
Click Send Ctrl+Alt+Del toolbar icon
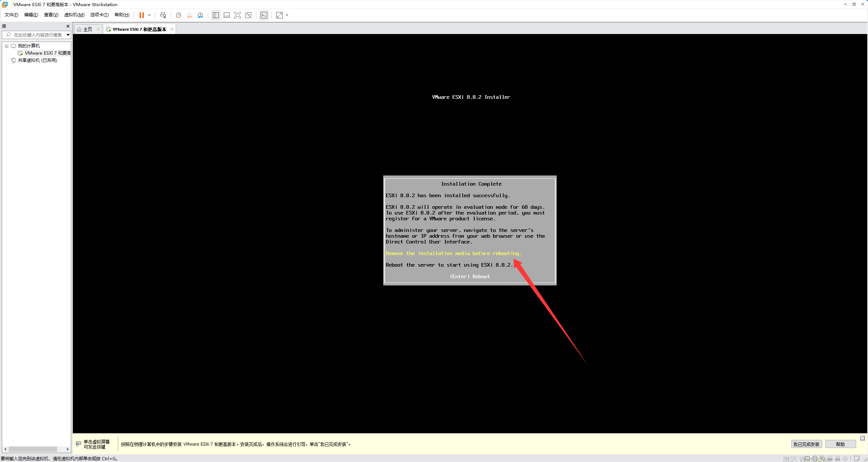click(x=163, y=15)
